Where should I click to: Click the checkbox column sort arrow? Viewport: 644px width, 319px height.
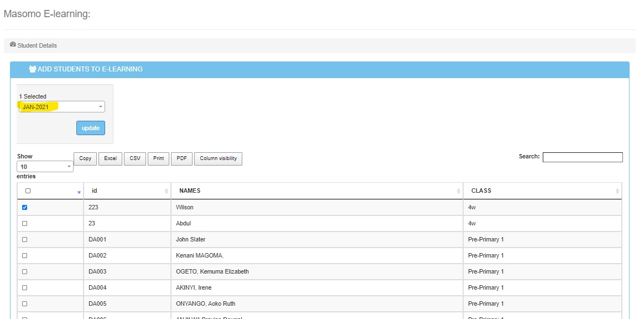point(79,192)
